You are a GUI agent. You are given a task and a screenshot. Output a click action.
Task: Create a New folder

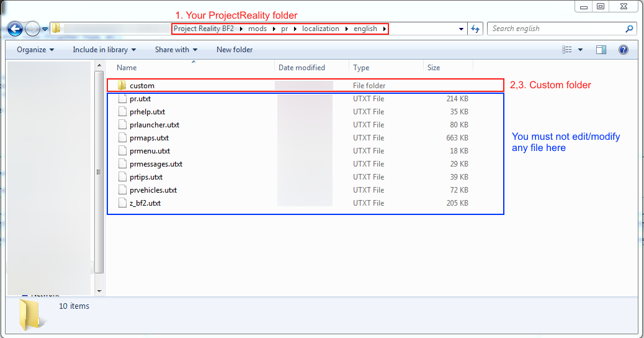tap(235, 50)
